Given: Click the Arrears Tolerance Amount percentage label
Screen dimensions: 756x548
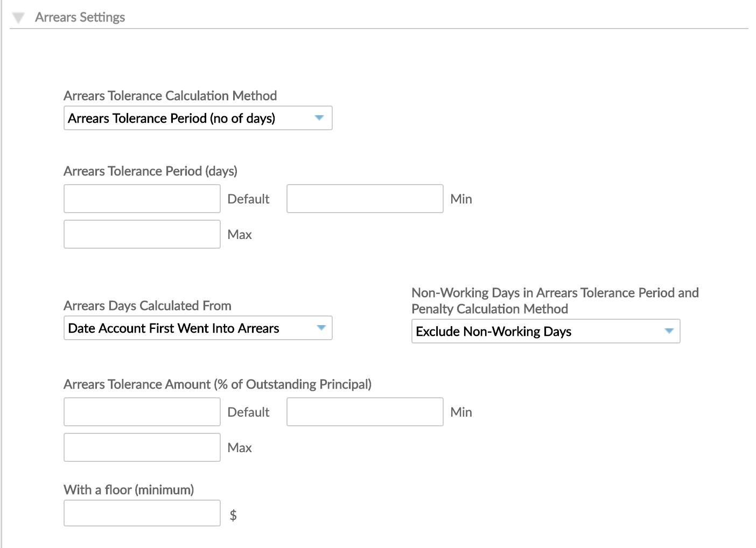Looking at the screenshot, I should (x=218, y=384).
